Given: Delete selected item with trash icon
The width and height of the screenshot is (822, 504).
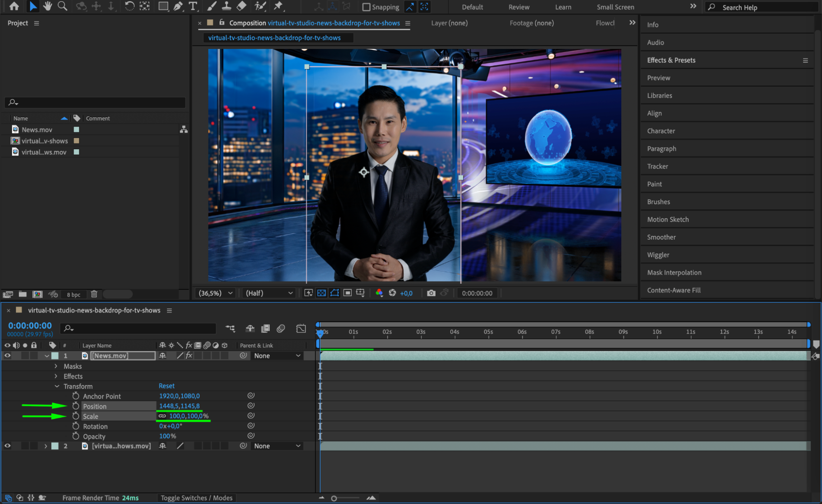Looking at the screenshot, I should pos(94,294).
